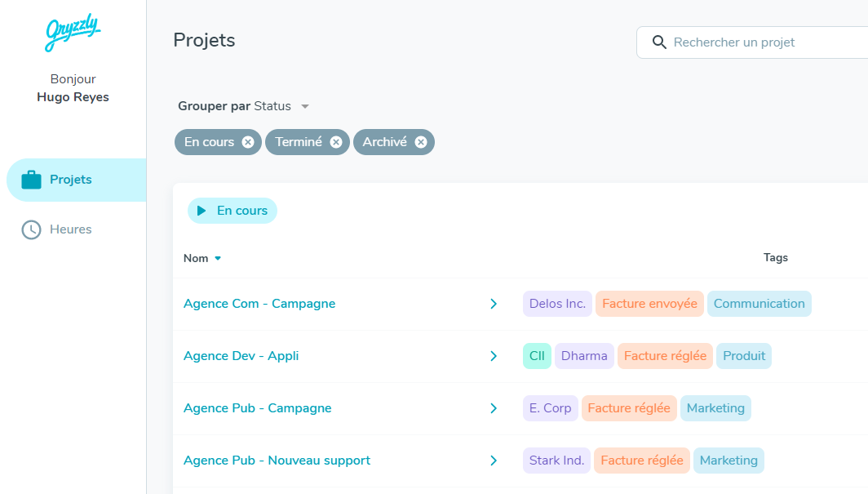Remove the Terminé filter chip

coord(336,142)
